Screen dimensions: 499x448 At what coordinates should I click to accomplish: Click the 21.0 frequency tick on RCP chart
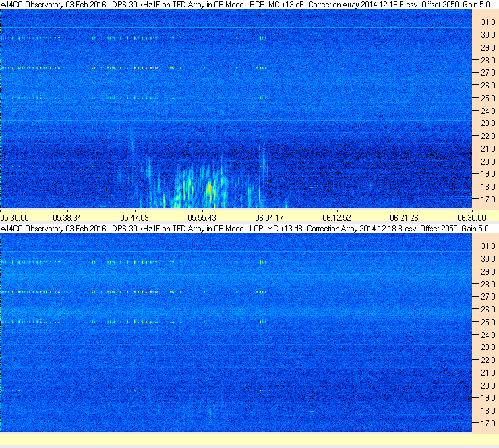(488, 149)
